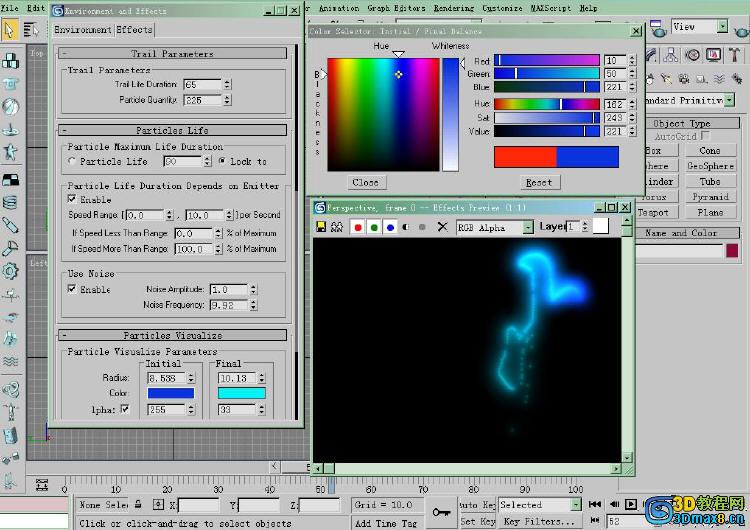Save the Effects Preview image

point(321,227)
